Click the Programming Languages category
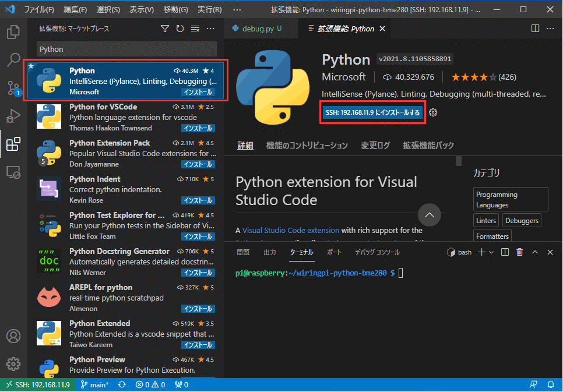The width and height of the screenshot is (563, 392). pos(511,199)
